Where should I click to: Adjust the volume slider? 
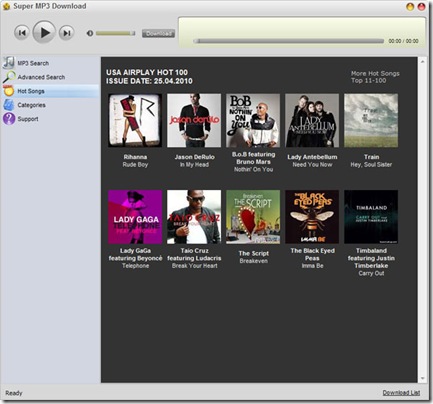pos(115,33)
